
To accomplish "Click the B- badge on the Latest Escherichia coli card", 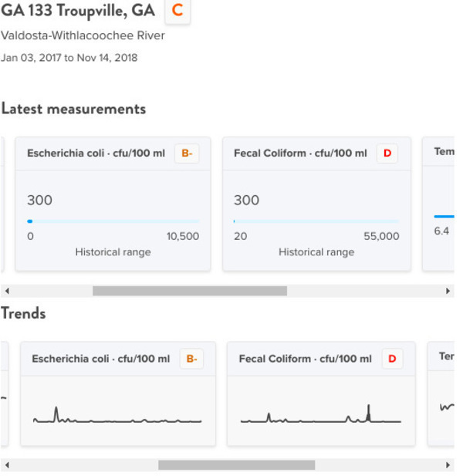I will (187, 154).
